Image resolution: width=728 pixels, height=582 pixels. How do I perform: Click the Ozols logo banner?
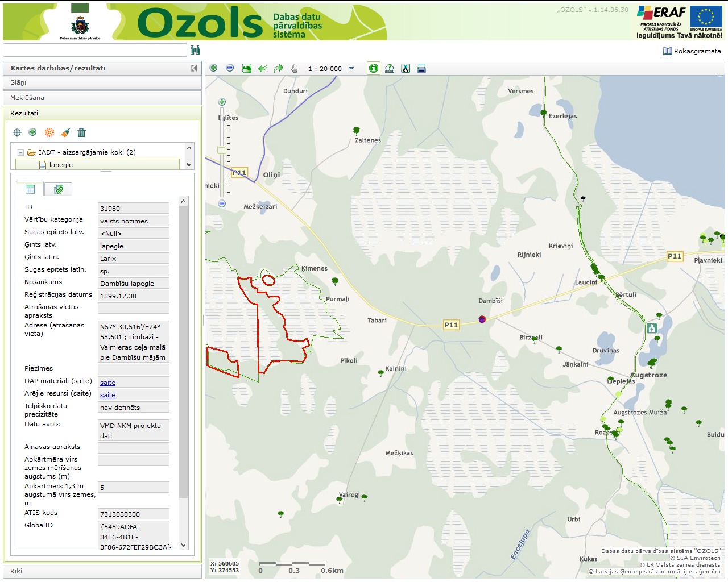click(x=200, y=23)
